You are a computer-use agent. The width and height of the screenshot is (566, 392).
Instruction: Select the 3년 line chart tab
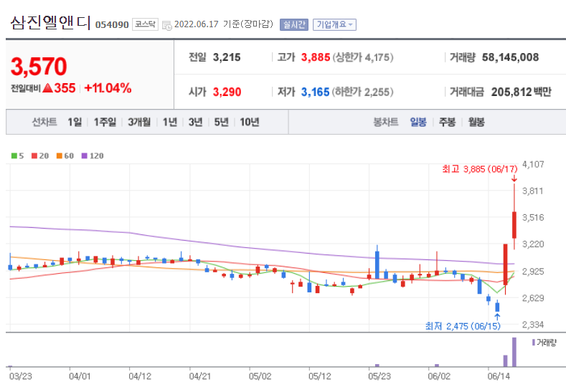195,122
